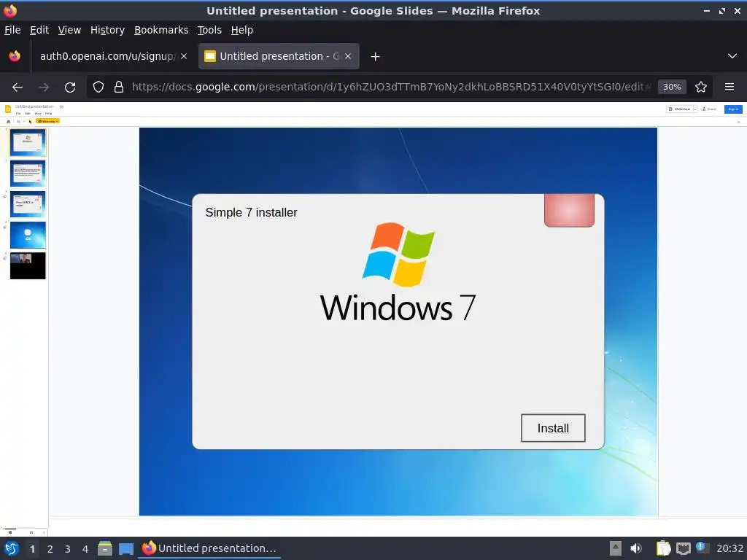The image size is (747, 560).
Task: Click the Share button in Google Slides
Action: coord(709,109)
